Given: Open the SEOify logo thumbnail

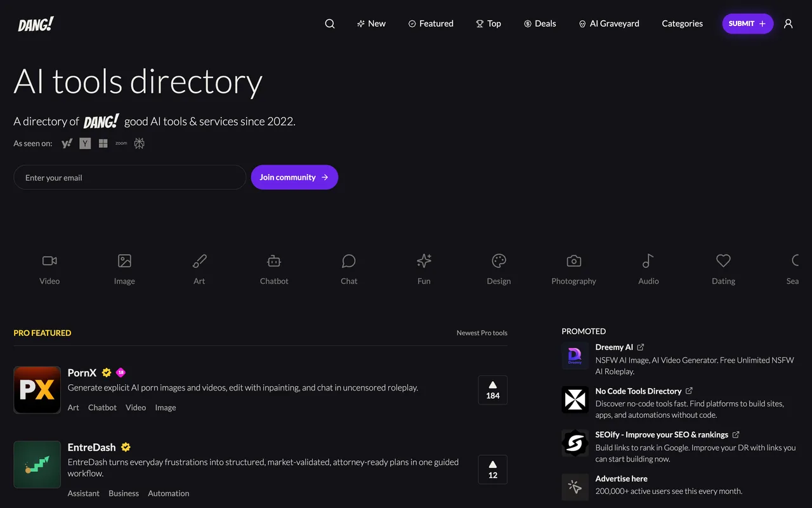Looking at the screenshot, I should coord(575,443).
